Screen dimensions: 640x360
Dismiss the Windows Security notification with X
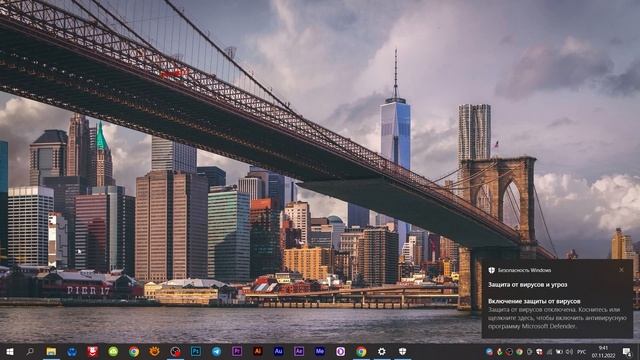pyautogui.click(x=621, y=270)
